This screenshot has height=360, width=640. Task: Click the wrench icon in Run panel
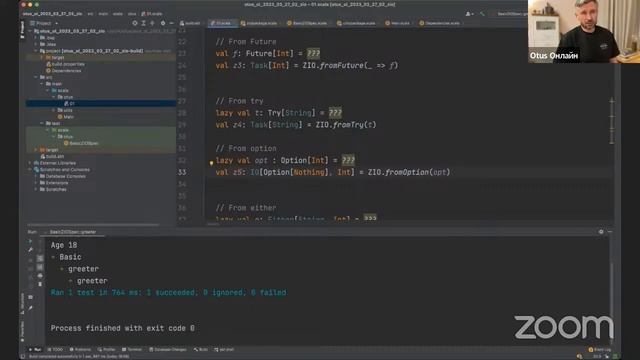[x=31, y=249]
